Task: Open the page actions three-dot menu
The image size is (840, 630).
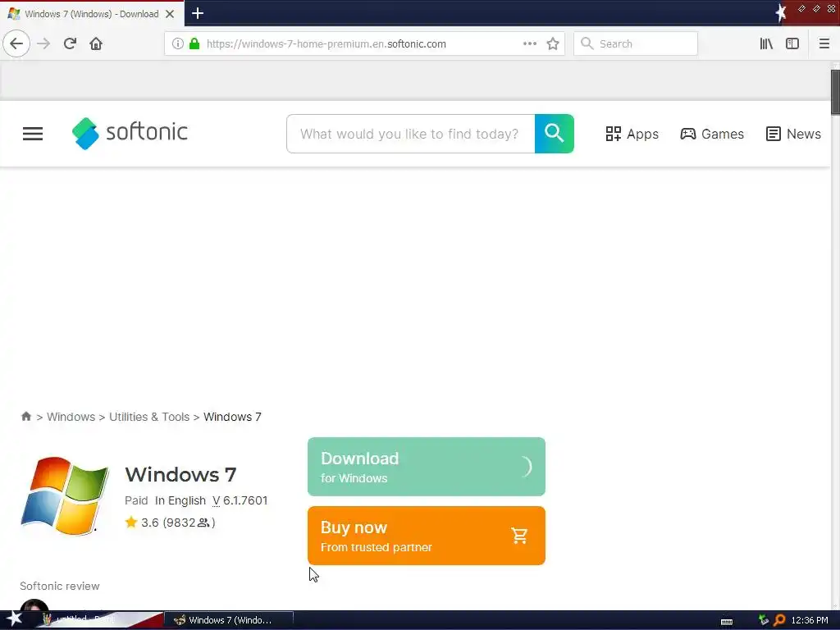Action: tap(530, 44)
